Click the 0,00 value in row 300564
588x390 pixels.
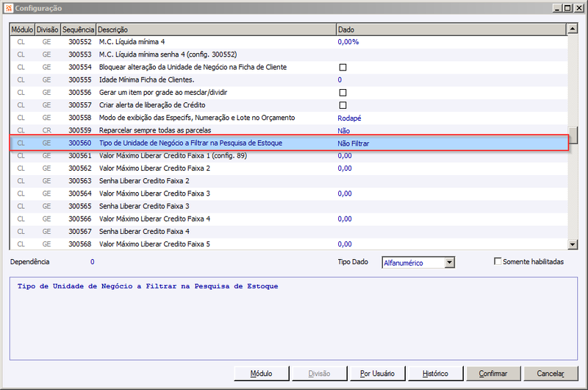[x=345, y=194]
